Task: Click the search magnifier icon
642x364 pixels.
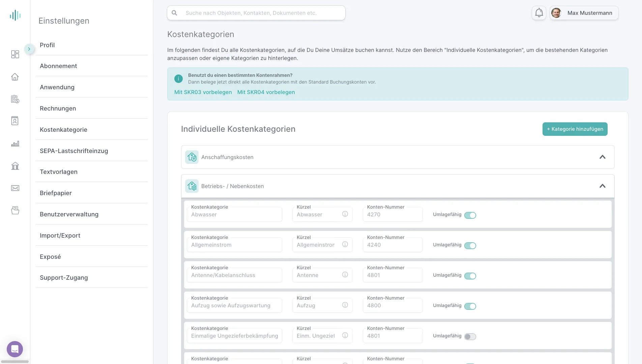Action: 174,13
